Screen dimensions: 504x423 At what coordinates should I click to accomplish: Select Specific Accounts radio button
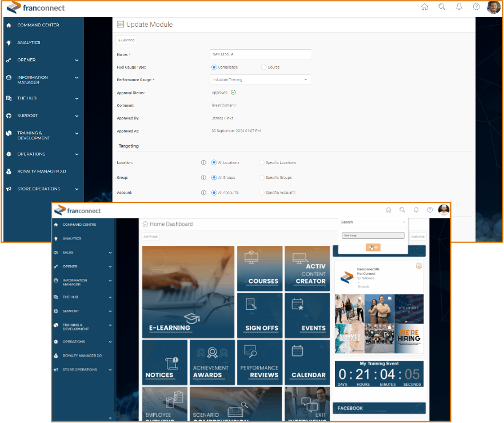261,193
